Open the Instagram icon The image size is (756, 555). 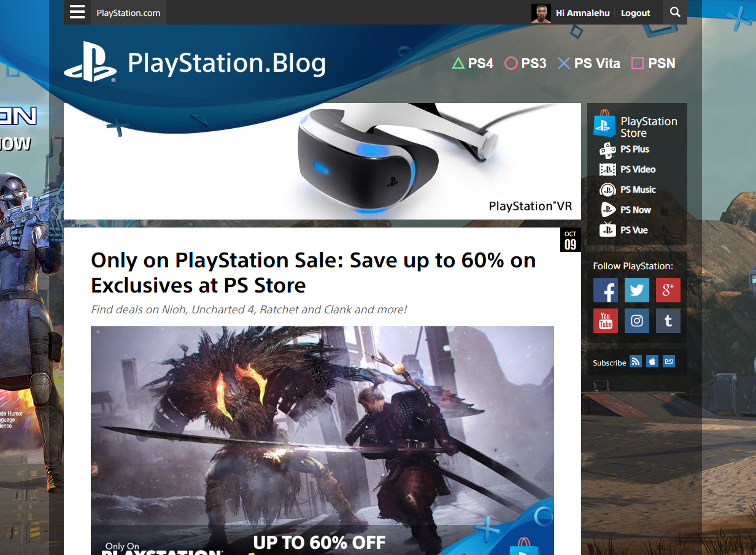point(637,321)
